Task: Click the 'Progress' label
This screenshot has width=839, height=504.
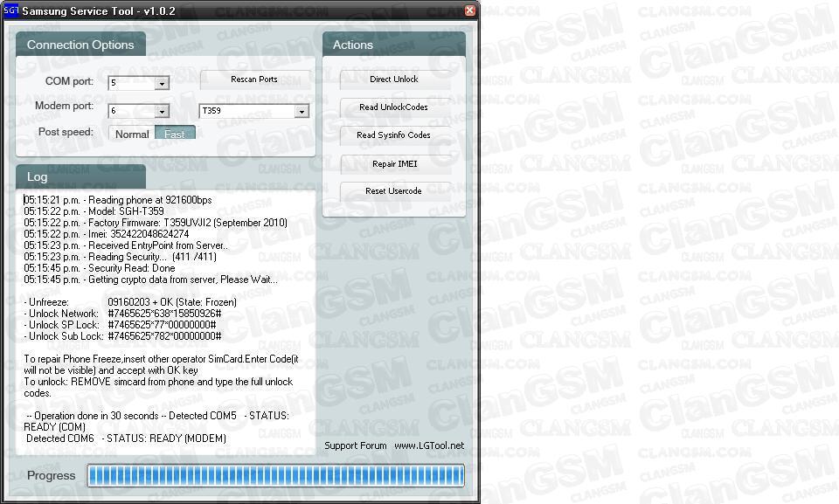Action: 51,476
